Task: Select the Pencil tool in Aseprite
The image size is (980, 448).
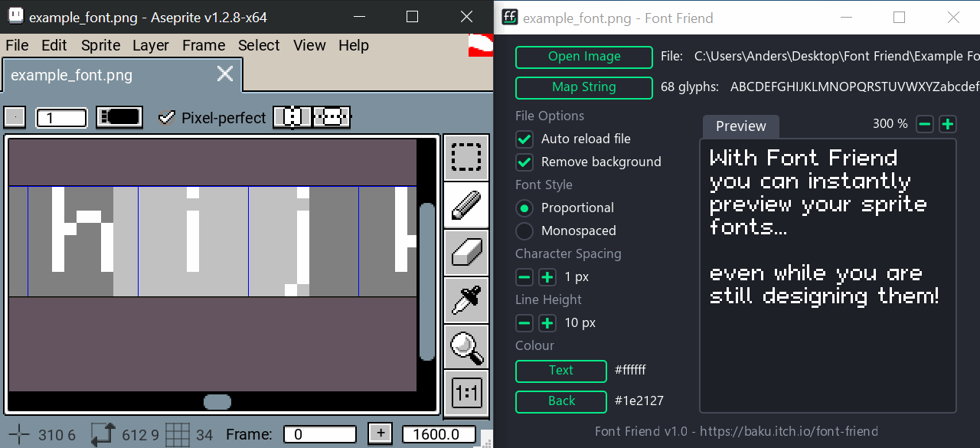Action: coord(466,204)
